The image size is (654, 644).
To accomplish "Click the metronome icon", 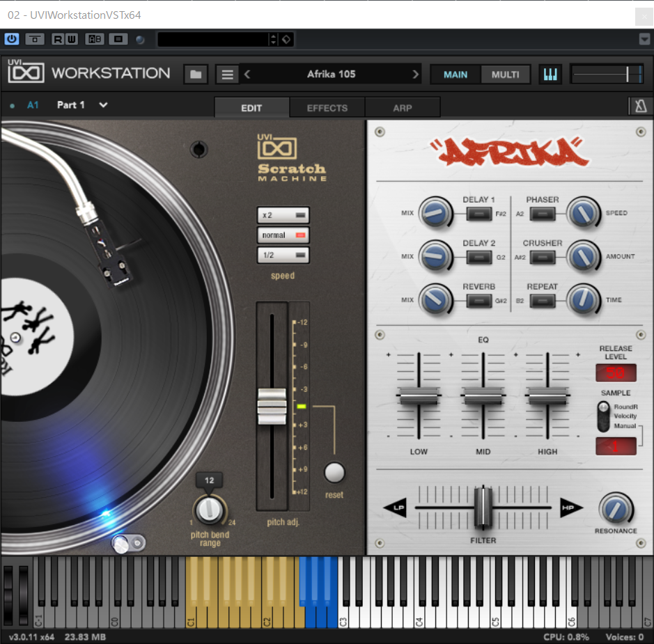I will coord(640,106).
